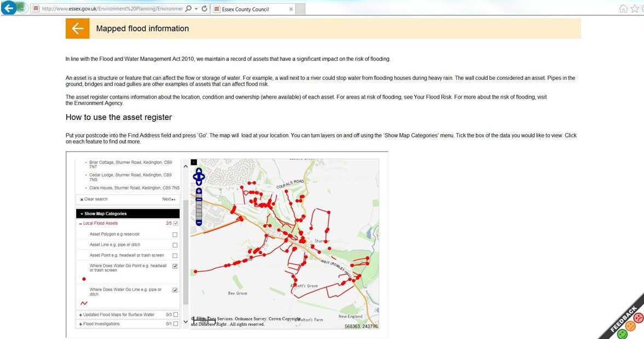644x339 pixels.
Task: Pan the map north using the compass arrow
Action: click(x=199, y=171)
